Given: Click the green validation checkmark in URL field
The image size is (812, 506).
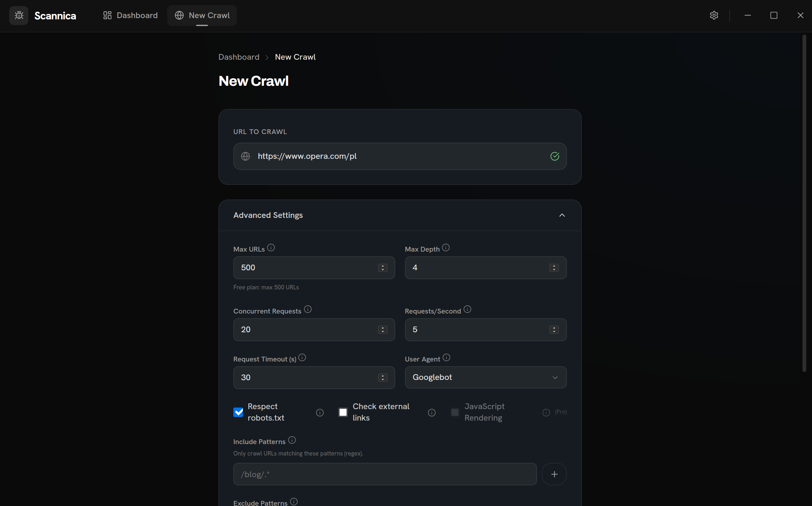Looking at the screenshot, I should [554, 156].
